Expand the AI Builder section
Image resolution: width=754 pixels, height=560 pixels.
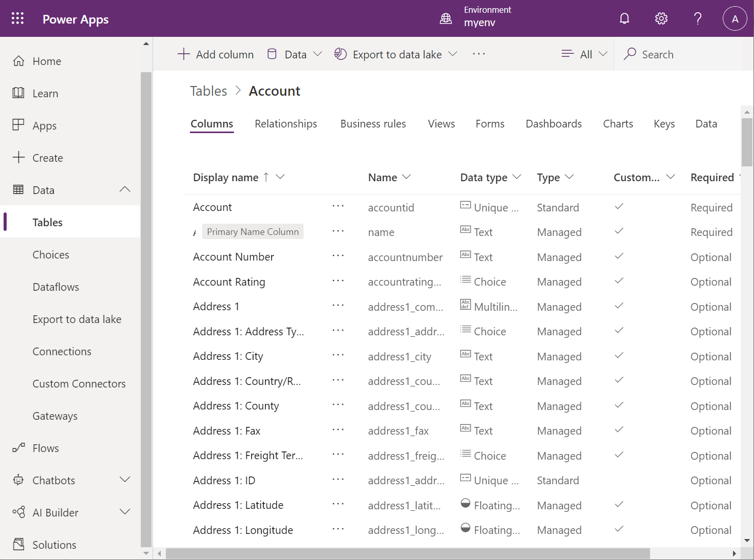(124, 512)
